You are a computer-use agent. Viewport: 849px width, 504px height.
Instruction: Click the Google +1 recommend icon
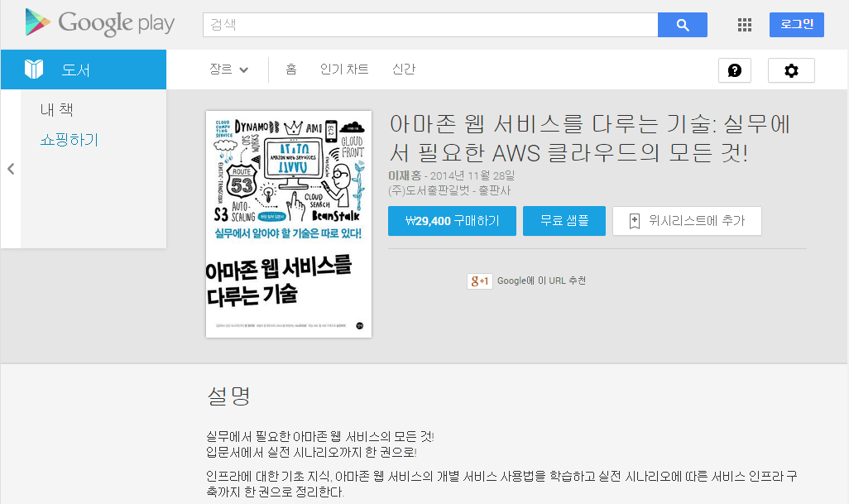pyautogui.click(x=480, y=281)
